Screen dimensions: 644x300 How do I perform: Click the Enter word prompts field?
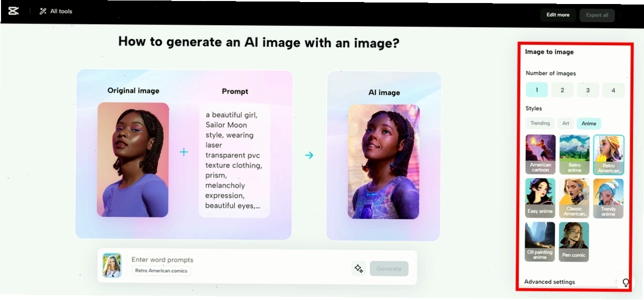[163, 260]
